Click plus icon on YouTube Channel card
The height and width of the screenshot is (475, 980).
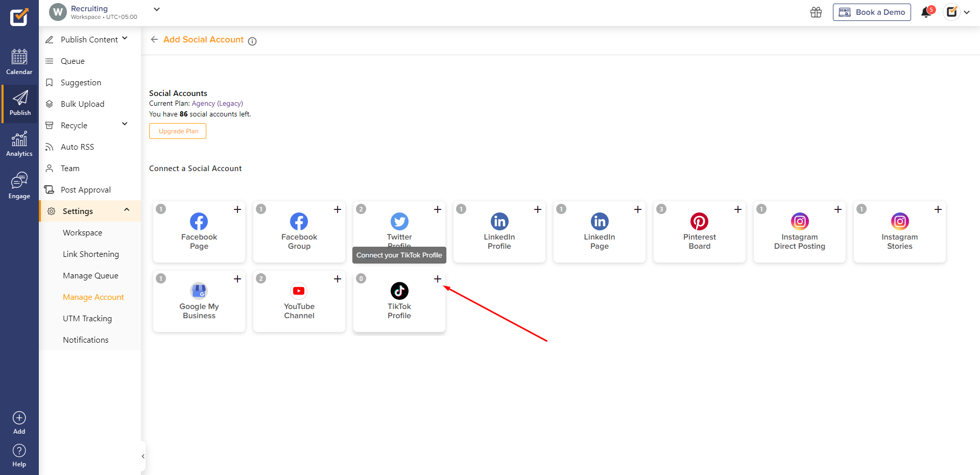click(x=338, y=279)
